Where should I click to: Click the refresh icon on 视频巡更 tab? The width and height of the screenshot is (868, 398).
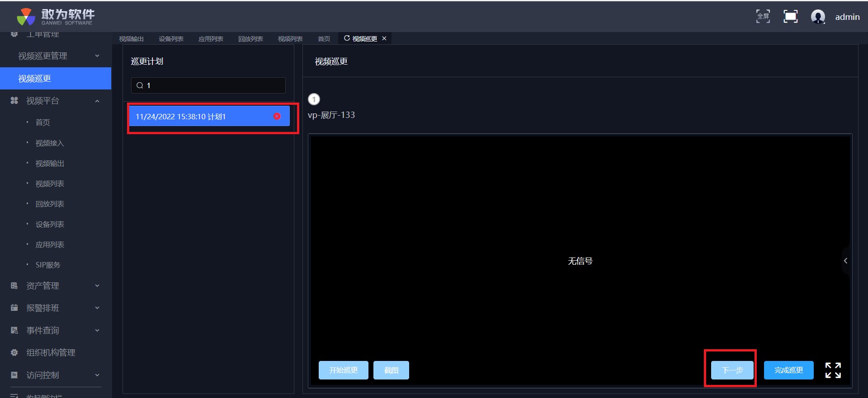(x=347, y=38)
